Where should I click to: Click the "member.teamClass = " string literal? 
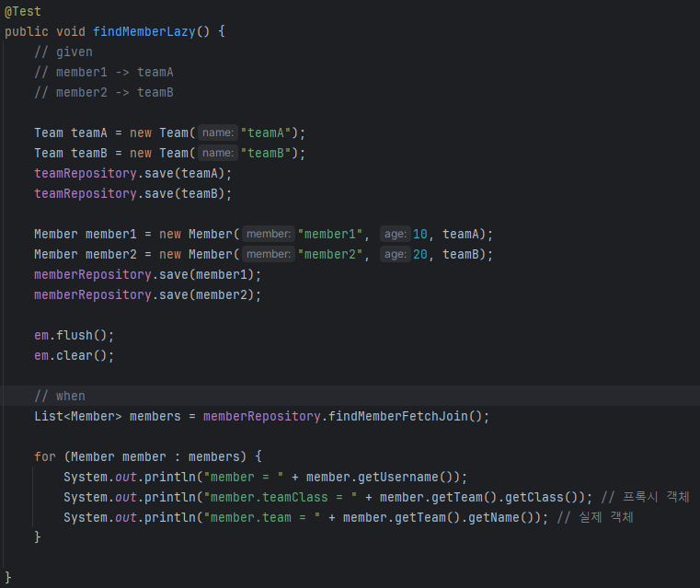(280, 498)
